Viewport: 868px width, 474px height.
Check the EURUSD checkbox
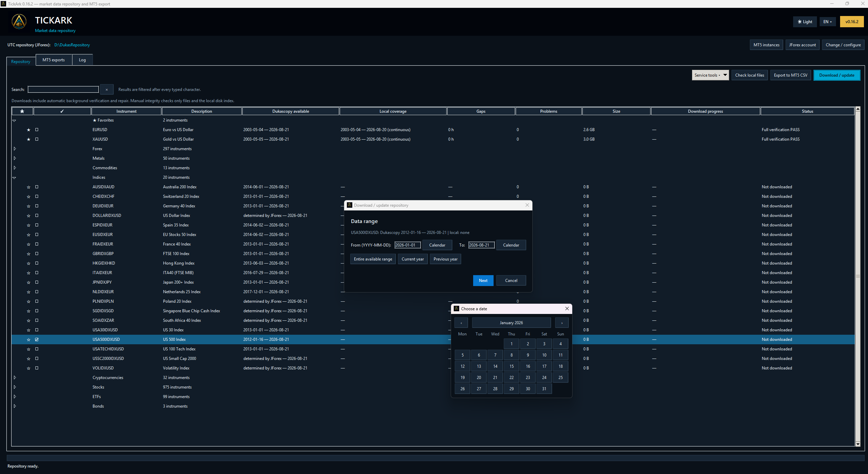pyautogui.click(x=37, y=130)
